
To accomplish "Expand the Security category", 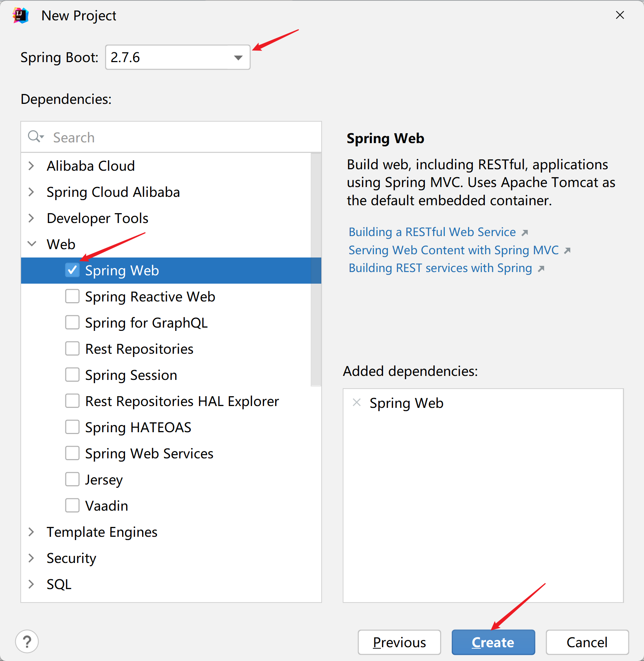I will [32, 558].
